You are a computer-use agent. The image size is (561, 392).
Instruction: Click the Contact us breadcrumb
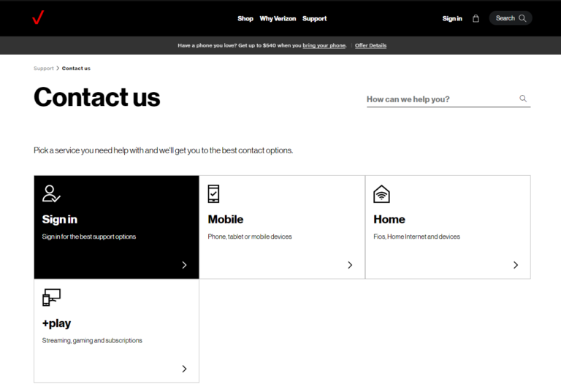76,69
